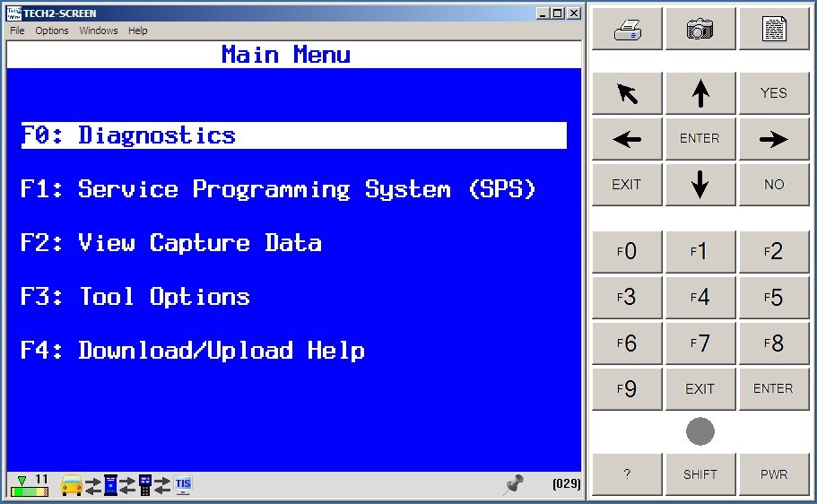817x504 pixels.
Task: Click the F4 function key button
Action: coord(700,297)
